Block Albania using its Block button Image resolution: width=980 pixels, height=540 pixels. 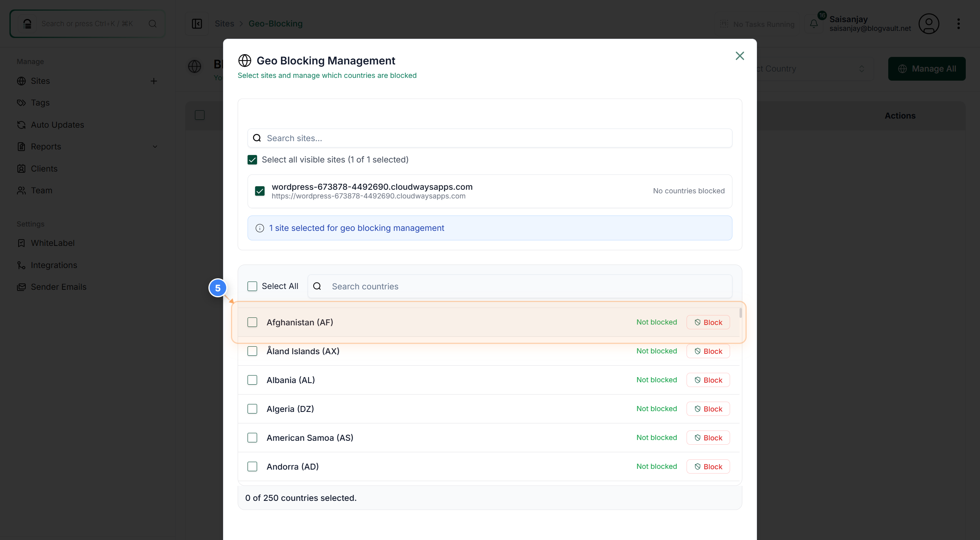click(x=708, y=380)
